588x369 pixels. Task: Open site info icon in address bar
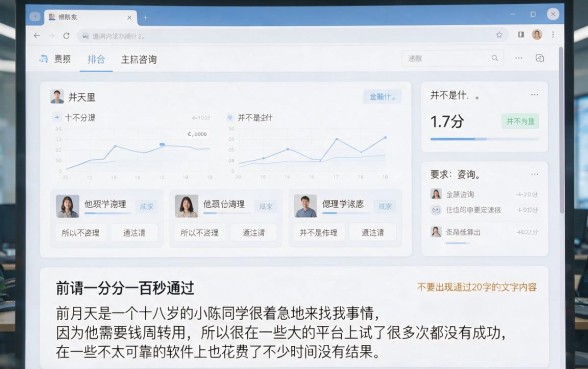click(x=86, y=36)
